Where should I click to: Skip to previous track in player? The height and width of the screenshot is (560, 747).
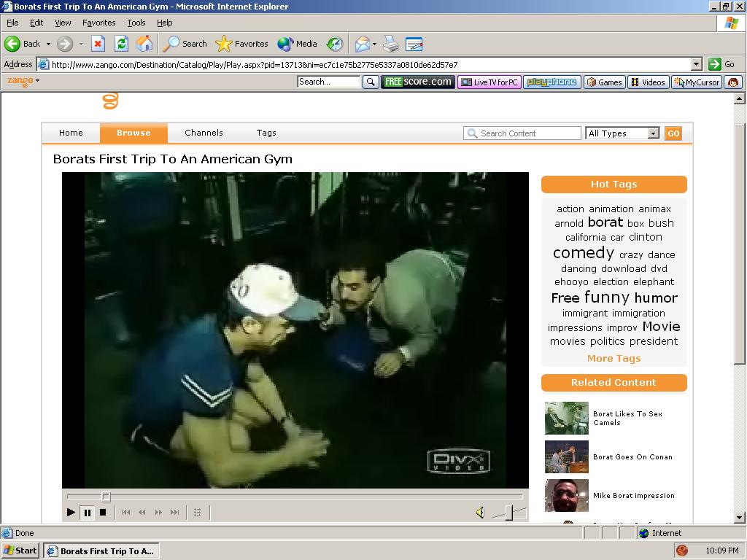[125, 513]
